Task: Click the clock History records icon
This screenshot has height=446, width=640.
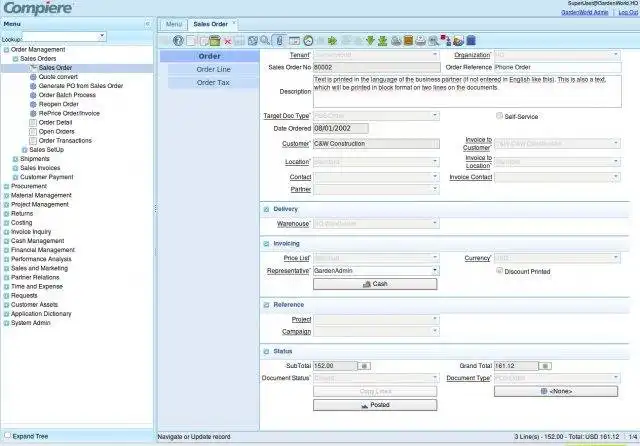Action: click(308, 40)
